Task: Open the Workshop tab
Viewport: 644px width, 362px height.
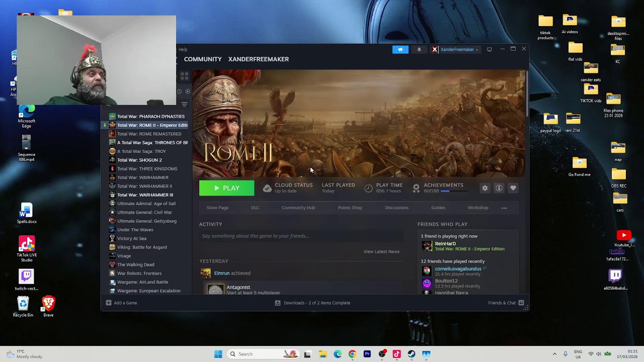Action: 478,208
